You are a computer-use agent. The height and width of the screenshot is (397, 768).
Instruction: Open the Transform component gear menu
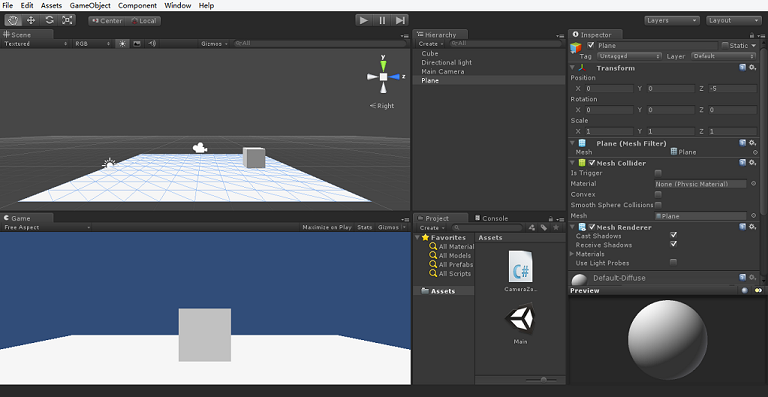pos(753,68)
